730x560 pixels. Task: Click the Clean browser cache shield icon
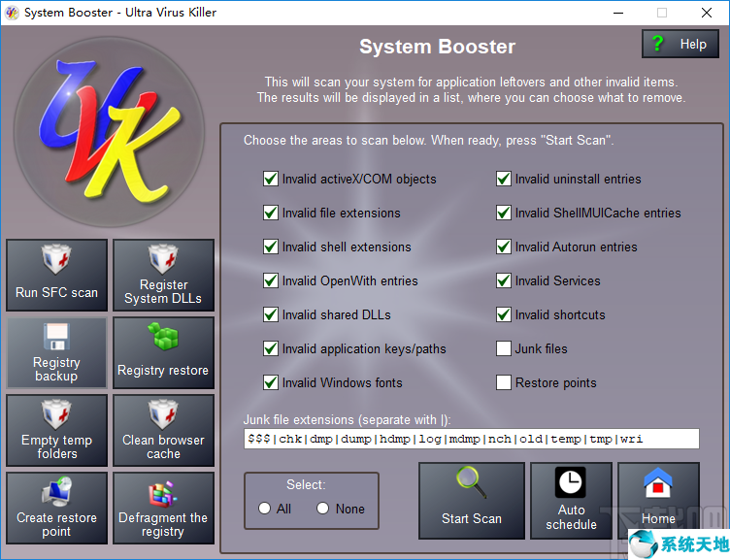(x=163, y=413)
